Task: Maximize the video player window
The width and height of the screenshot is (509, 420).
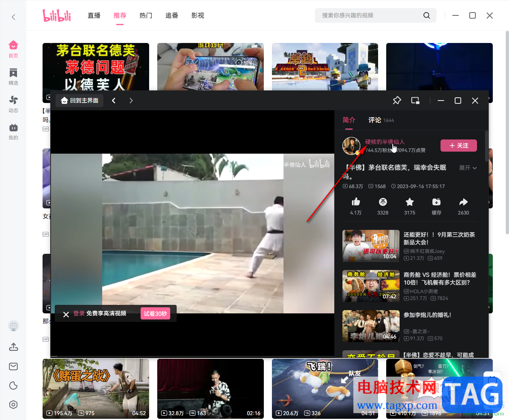Action: [458, 101]
